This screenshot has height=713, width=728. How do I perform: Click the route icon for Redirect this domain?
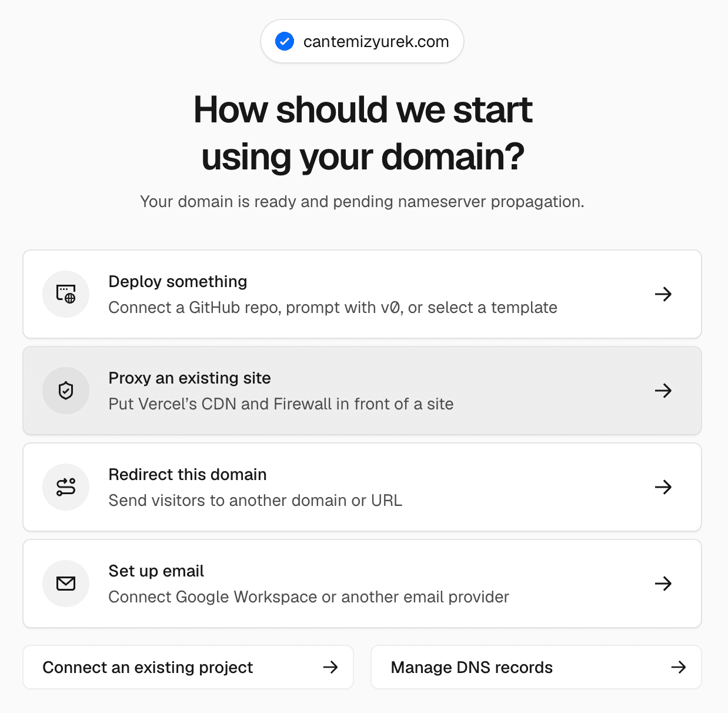pyautogui.click(x=66, y=487)
